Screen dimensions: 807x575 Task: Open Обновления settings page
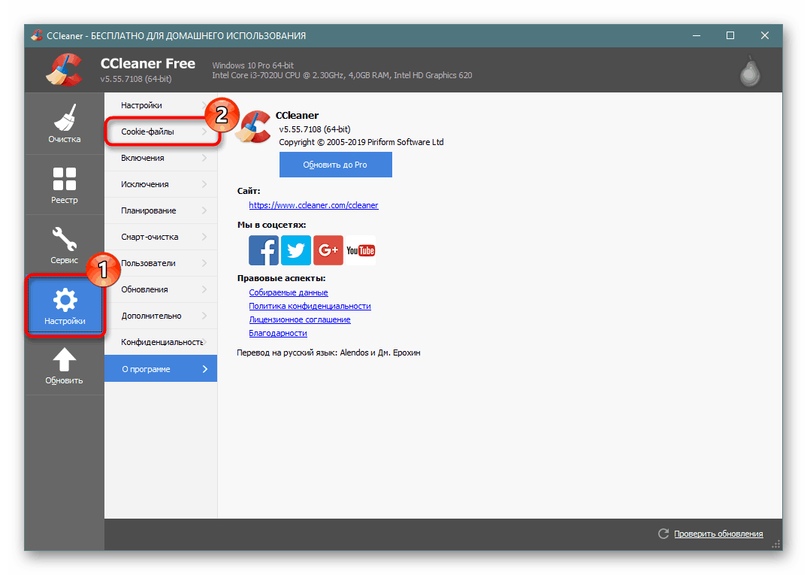pyautogui.click(x=161, y=289)
